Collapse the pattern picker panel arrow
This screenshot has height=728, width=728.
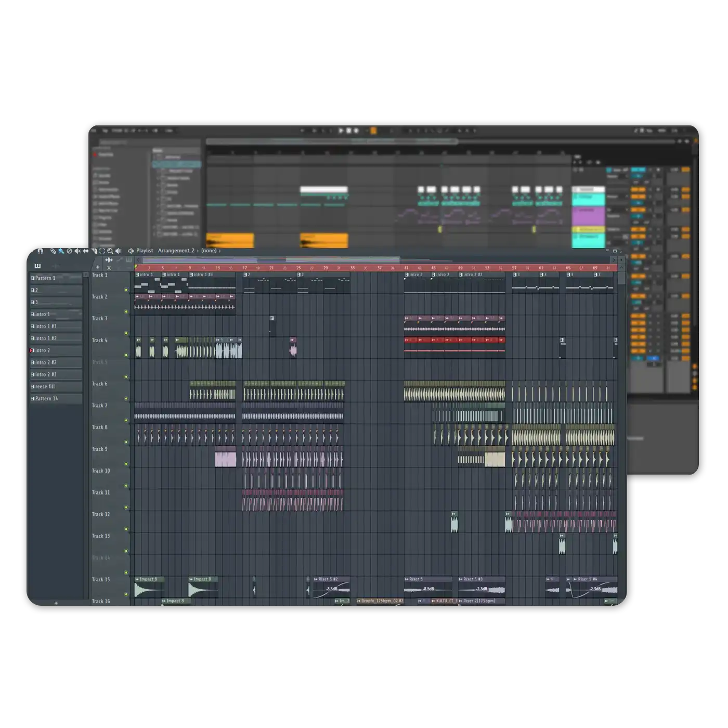pyautogui.click(x=86, y=275)
